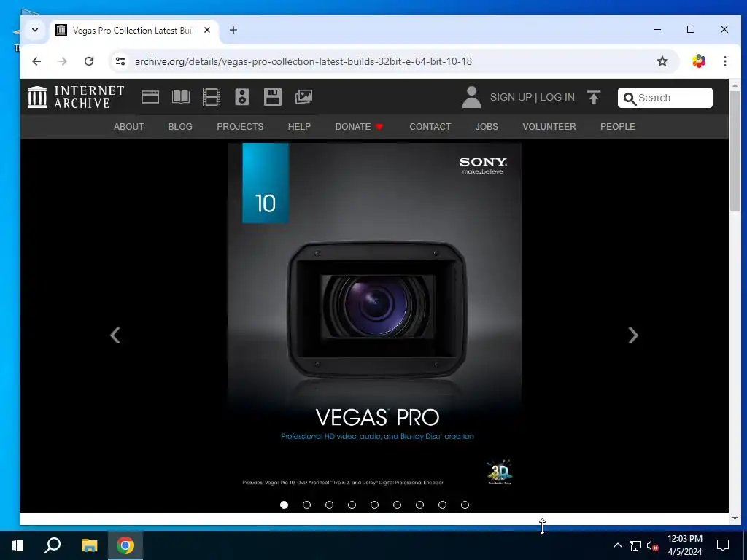Image resolution: width=747 pixels, height=560 pixels.
Task: Click the Vegas Pro 10 cover image
Action: [x=374, y=319]
